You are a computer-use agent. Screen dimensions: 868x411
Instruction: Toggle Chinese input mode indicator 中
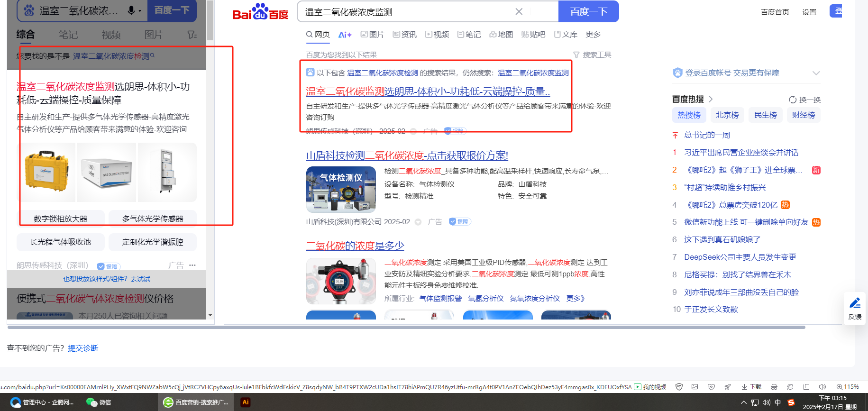777,402
